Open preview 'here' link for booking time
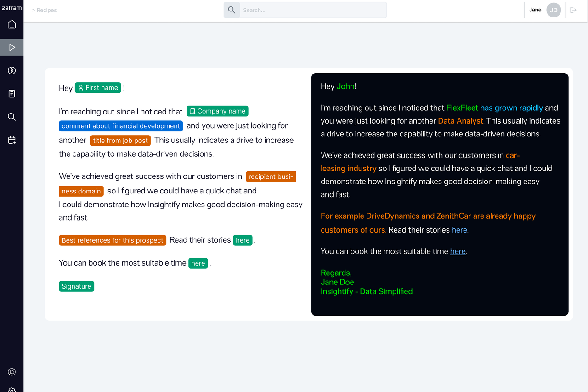The width and height of the screenshot is (588, 392). coord(458,251)
